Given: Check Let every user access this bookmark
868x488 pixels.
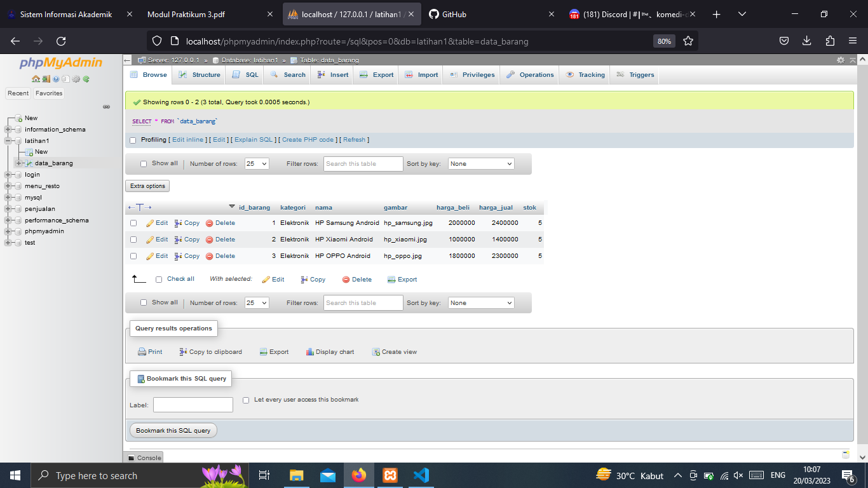Looking at the screenshot, I should pos(246,400).
